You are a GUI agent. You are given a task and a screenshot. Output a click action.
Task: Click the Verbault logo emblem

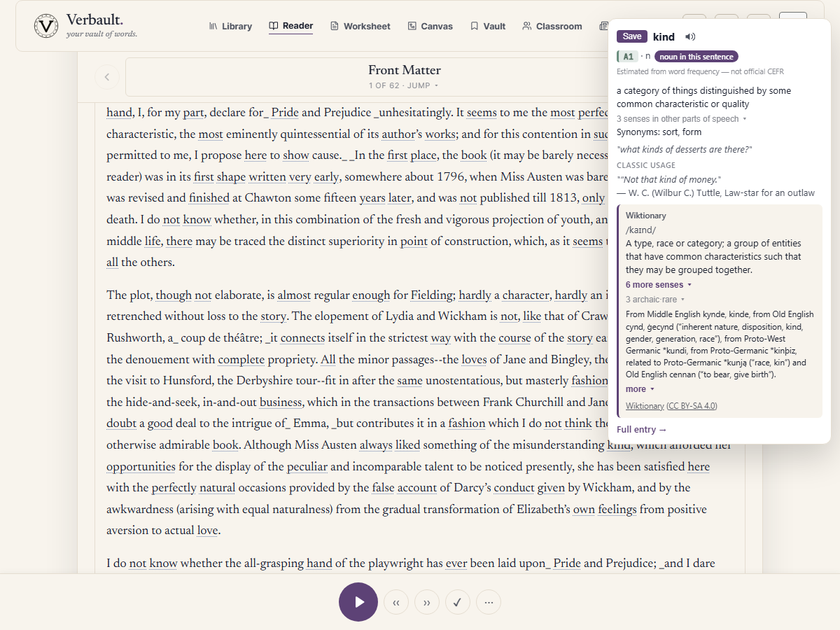[x=46, y=26]
